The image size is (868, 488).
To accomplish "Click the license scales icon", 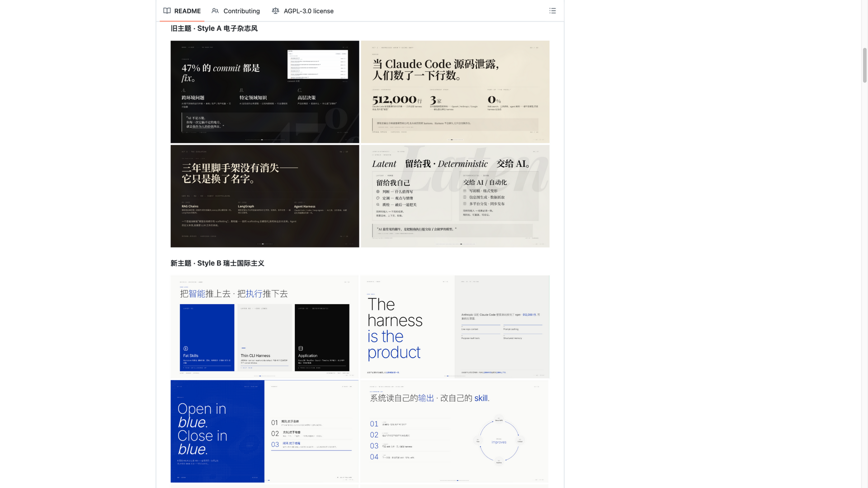I will 275,11.
